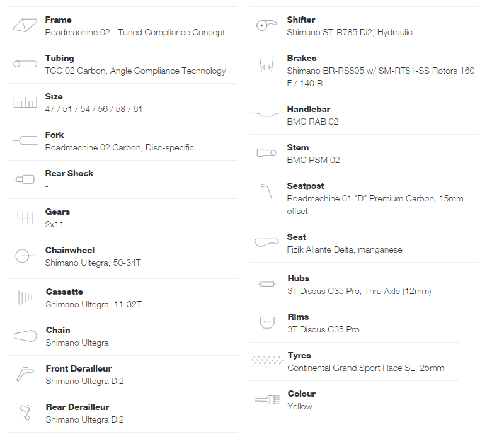Click the Rear Derailleur icon
The width and height of the screenshot is (504, 437).
click(25, 412)
